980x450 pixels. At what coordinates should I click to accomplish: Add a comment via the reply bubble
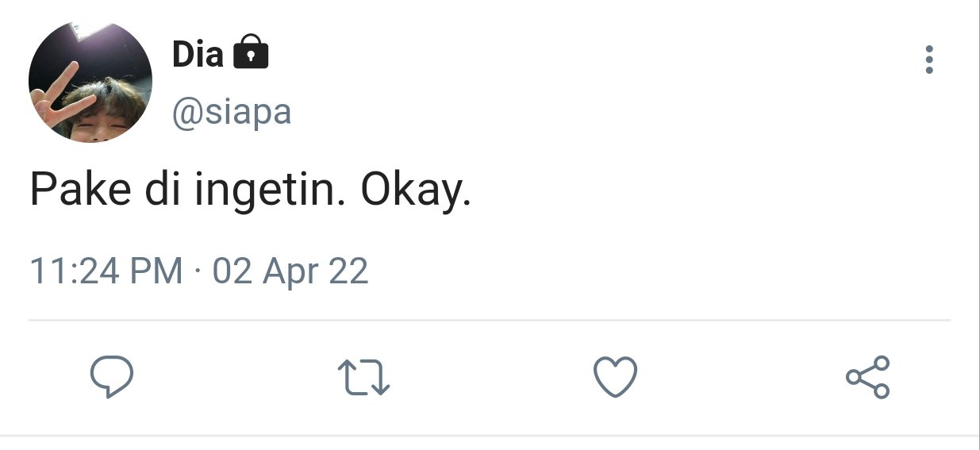pos(111,376)
